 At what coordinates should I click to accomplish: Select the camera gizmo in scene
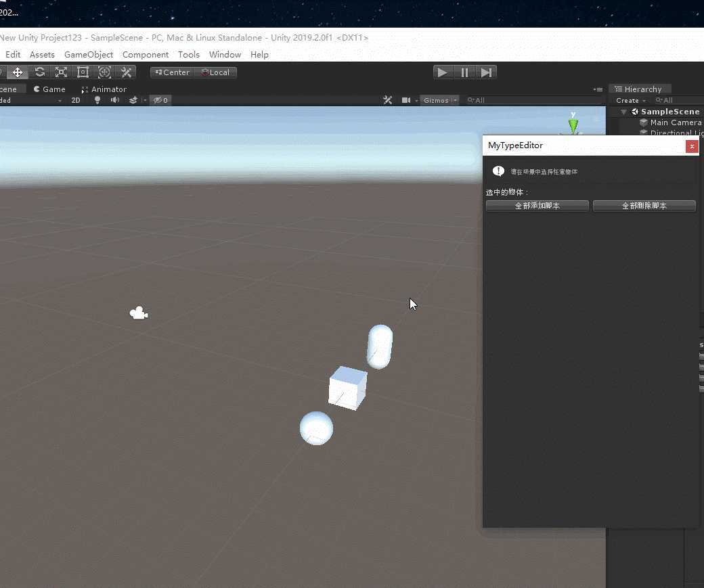(139, 313)
